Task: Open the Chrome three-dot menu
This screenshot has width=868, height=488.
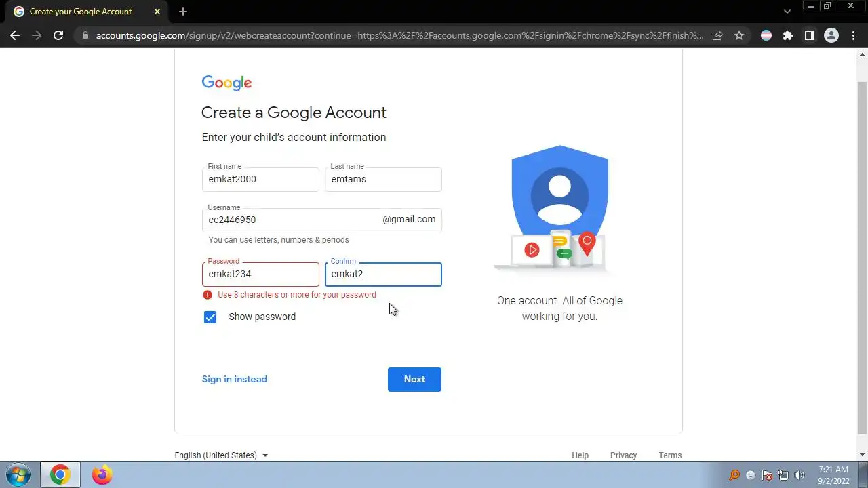Action: tap(854, 35)
